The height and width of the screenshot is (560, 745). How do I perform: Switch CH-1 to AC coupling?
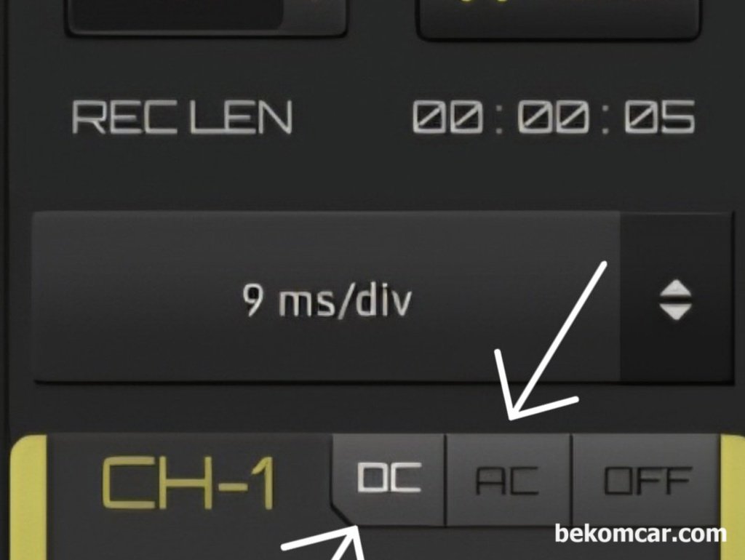(508, 480)
